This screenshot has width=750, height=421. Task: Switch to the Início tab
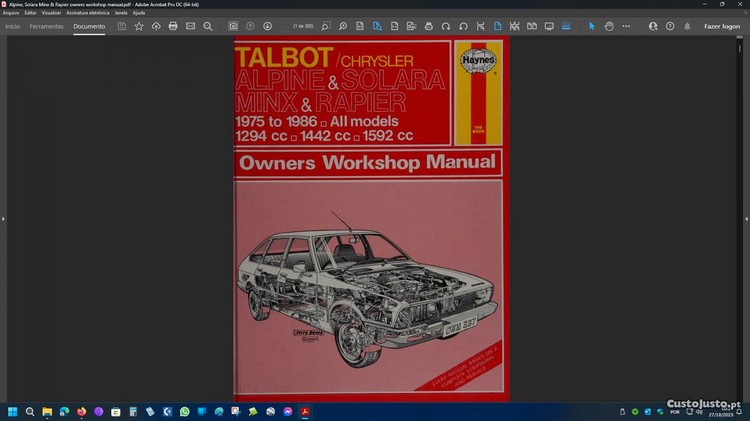click(x=13, y=26)
